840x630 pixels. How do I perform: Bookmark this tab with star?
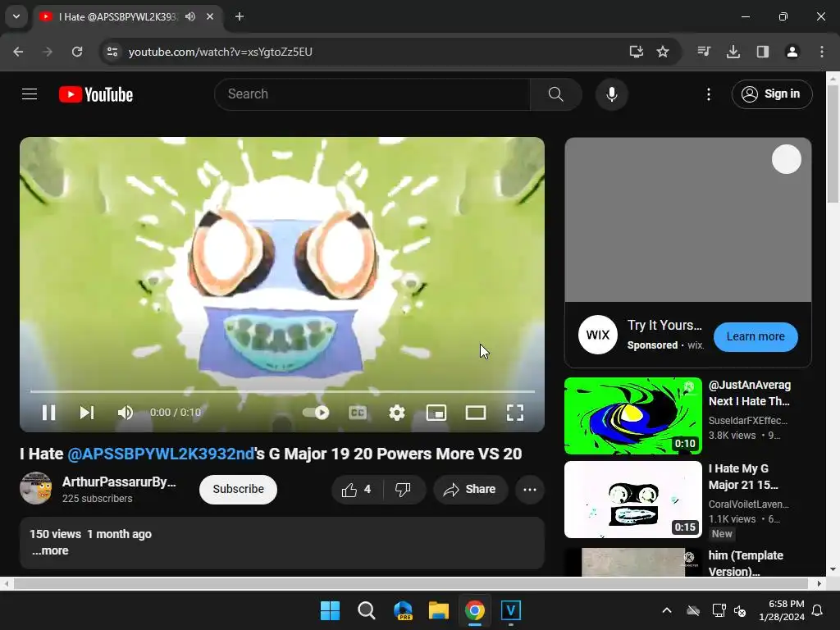(663, 52)
